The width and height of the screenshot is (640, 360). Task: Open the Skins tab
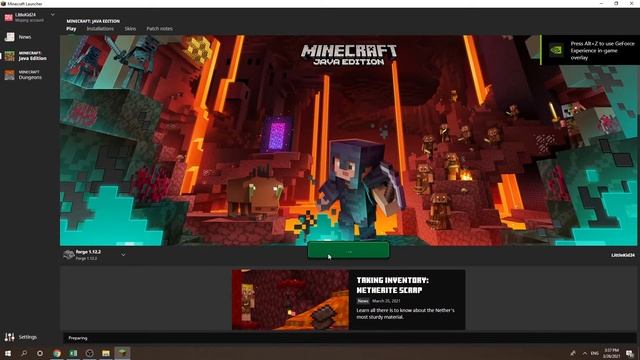click(x=130, y=29)
